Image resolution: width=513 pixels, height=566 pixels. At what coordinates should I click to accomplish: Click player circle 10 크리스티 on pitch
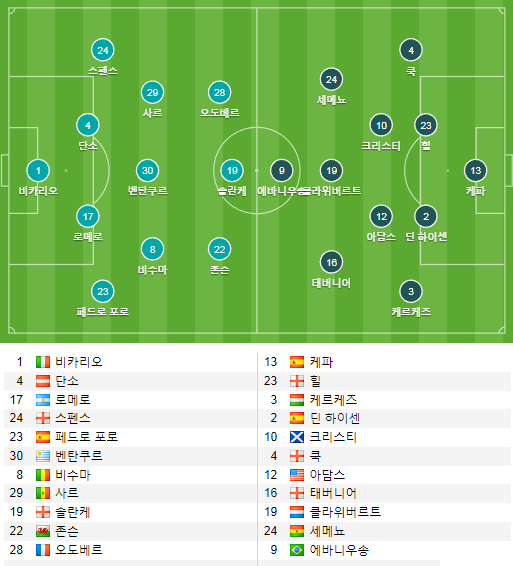[x=381, y=125]
